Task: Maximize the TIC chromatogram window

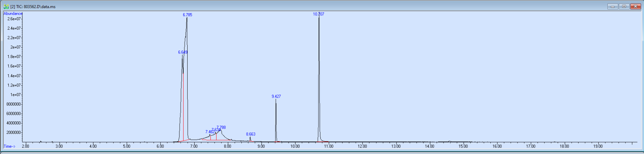Action: click(624, 6)
